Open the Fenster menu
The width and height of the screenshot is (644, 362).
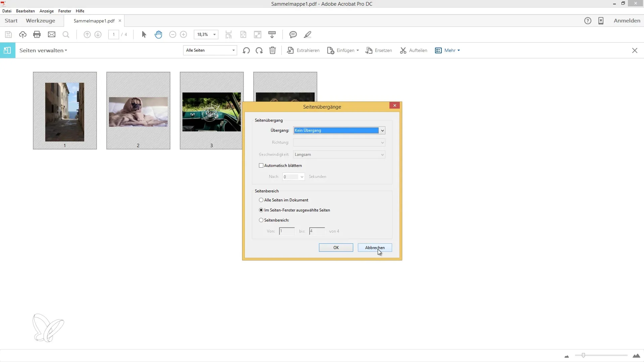pos(65,11)
